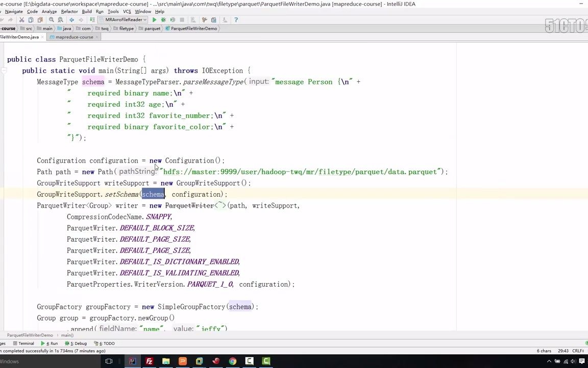Click the Back navigation arrow icon
This screenshot has width=588, height=368.
point(71,20)
